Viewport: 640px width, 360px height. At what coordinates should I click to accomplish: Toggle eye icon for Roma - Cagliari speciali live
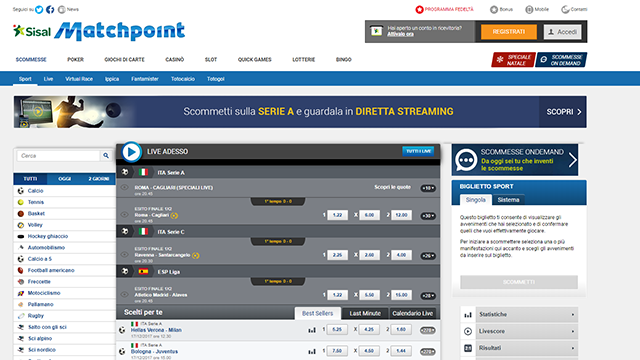pyautogui.click(x=124, y=188)
